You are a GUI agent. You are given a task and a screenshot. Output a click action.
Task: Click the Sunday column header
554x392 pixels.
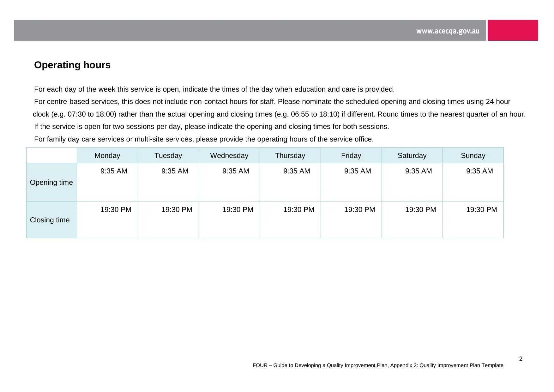tap(473, 155)
